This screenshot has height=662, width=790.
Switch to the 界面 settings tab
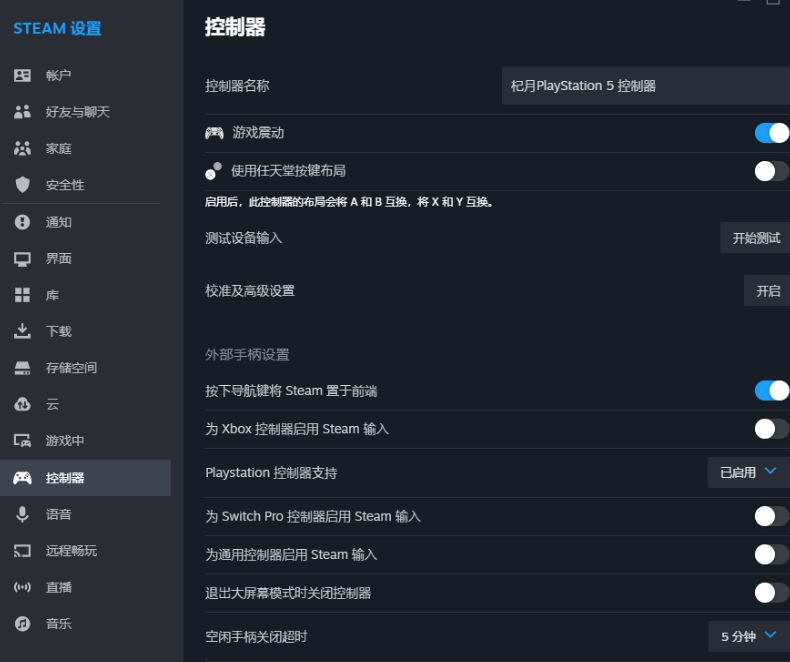pos(58,258)
